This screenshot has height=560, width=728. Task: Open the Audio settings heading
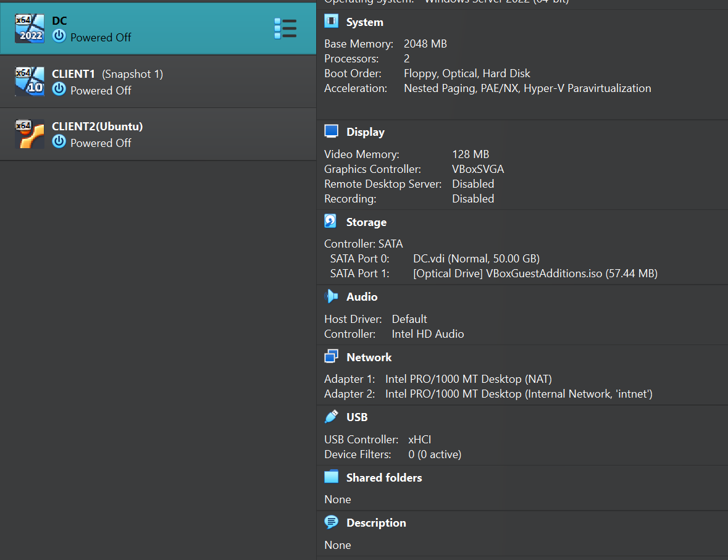coord(362,297)
